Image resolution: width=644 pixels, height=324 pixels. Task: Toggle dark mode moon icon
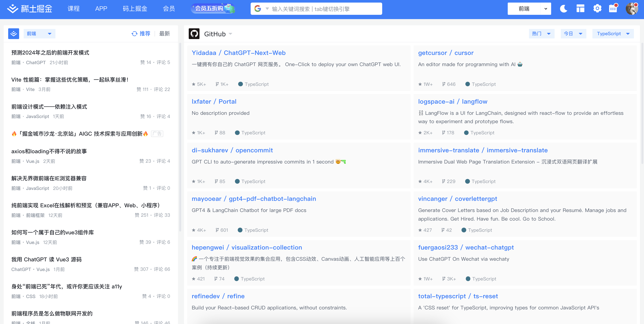[564, 9]
